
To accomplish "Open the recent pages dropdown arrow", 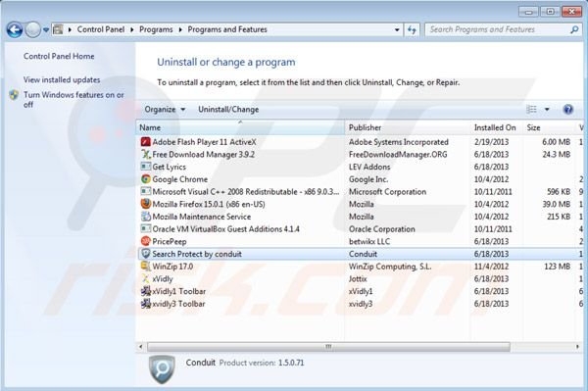I will pos(46,29).
